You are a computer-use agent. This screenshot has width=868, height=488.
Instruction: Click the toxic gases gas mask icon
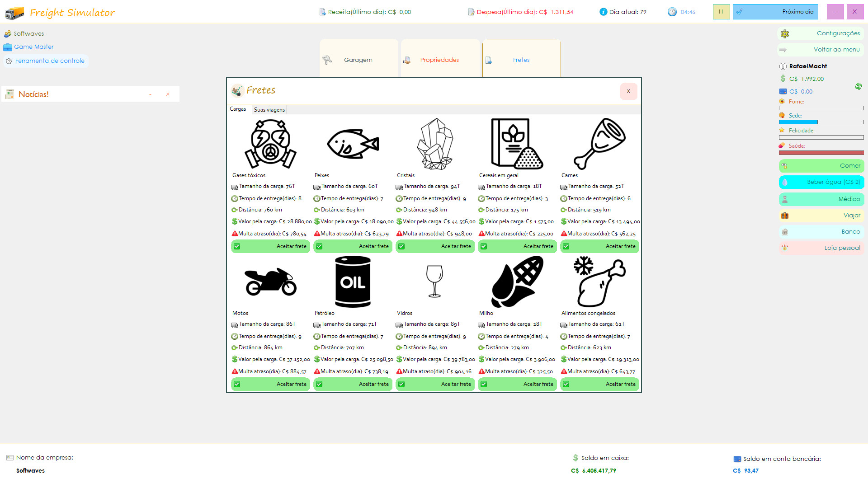[x=270, y=144]
